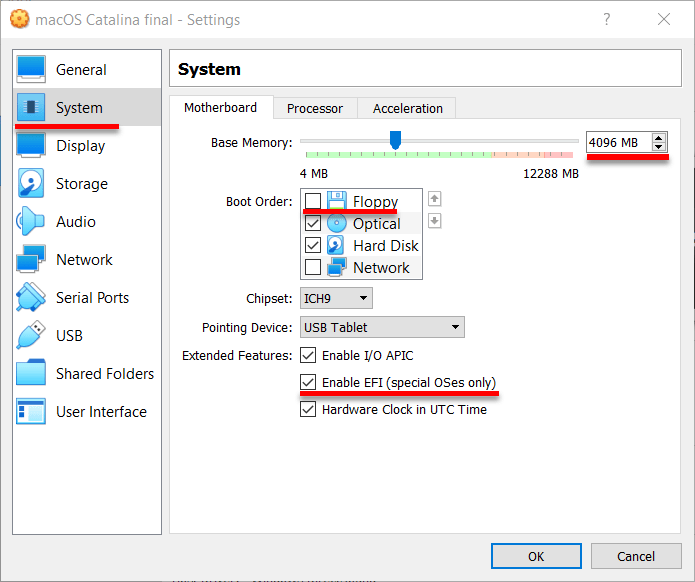This screenshot has width=695, height=582.
Task: Select the Hard Disk icon in Boot Order
Action: click(336, 245)
